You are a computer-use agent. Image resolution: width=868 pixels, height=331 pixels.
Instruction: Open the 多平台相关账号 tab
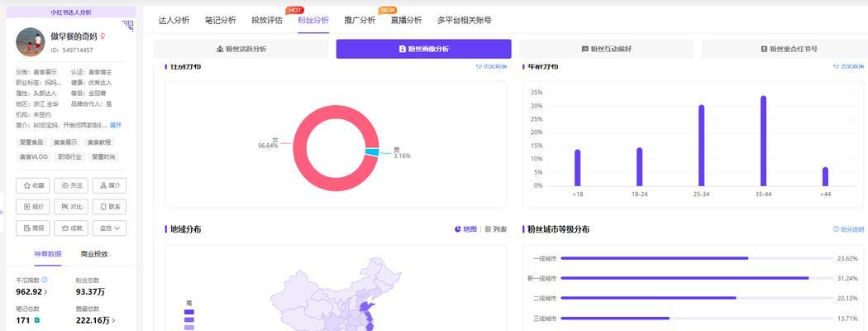pyautogui.click(x=465, y=20)
